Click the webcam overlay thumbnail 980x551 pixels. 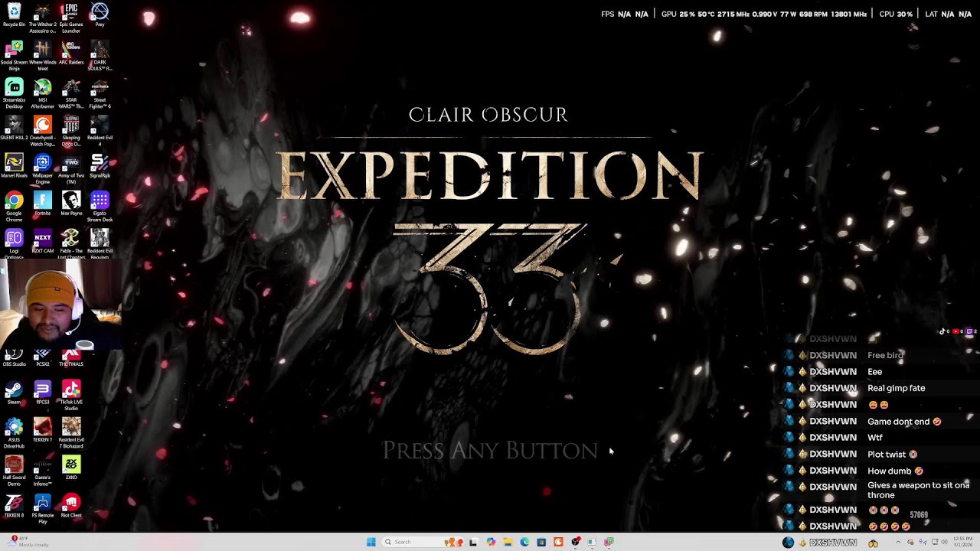(60, 304)
